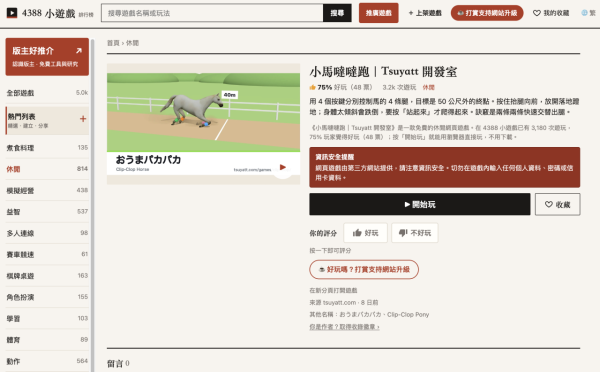The image size is (600, 372).
Task: Open 在新分頁打開遊戲 link
Action: 333,290
